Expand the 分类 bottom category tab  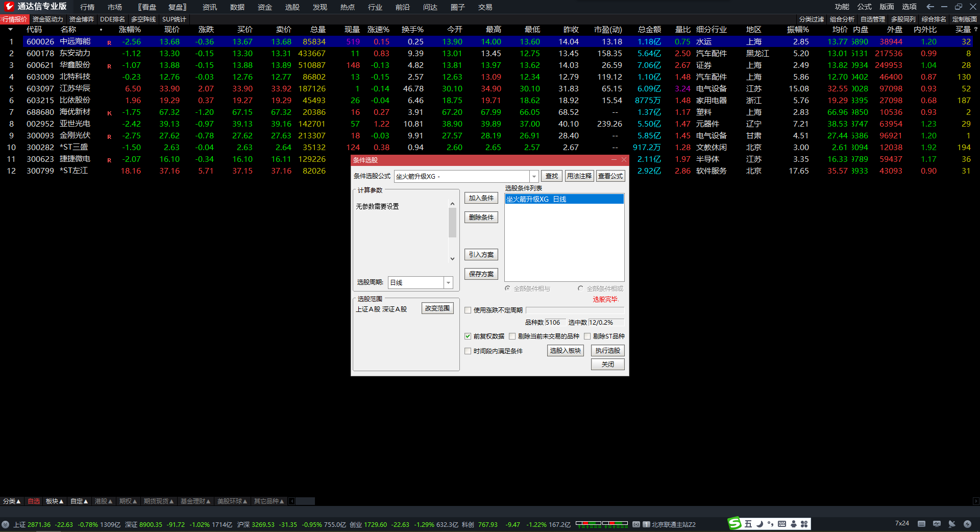pyautogui.click(x=12, y=501)
